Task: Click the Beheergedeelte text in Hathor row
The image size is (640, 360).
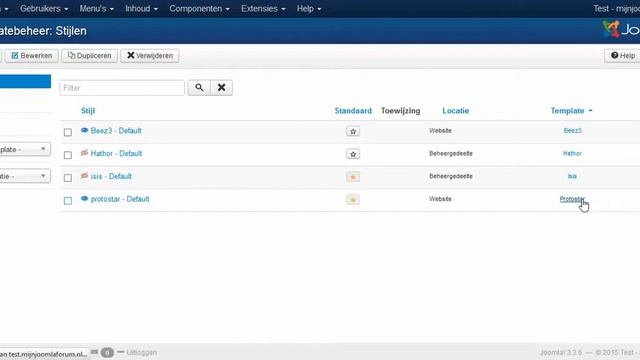Action: pyautogui.click(x=451, y=153)
